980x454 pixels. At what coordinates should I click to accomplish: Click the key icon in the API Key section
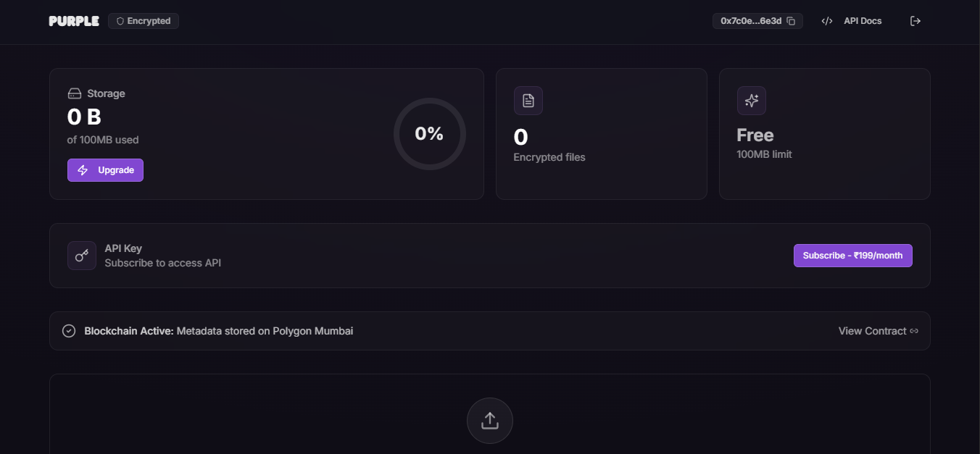[81, 255]
